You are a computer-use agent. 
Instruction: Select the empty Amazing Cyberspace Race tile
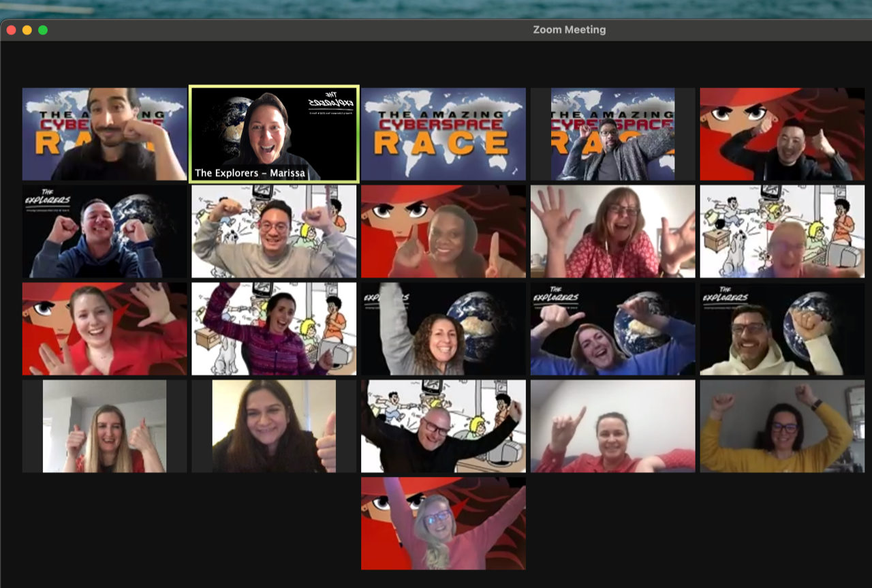(x=443, y=134)
